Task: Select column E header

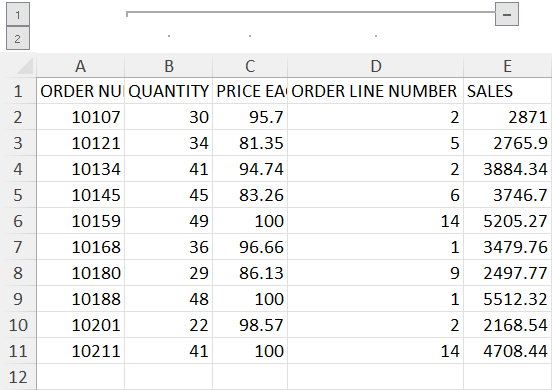Action: [508, 65]
